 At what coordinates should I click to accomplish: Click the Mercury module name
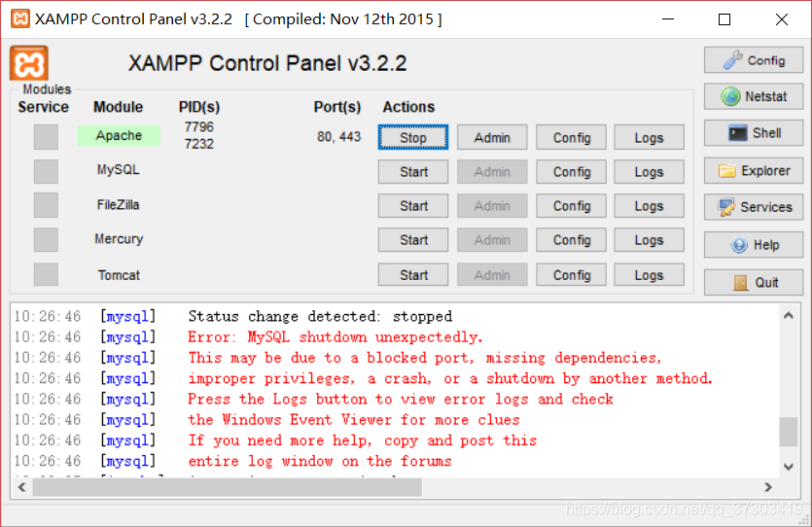119,239
